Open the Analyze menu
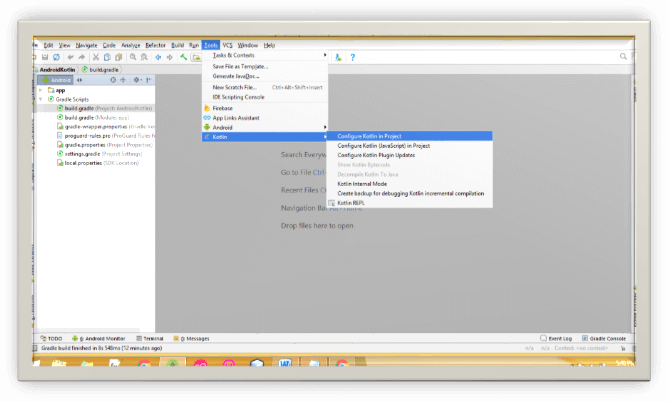The height and width of the screenshot is (402, 668). [x=131, y=45]
